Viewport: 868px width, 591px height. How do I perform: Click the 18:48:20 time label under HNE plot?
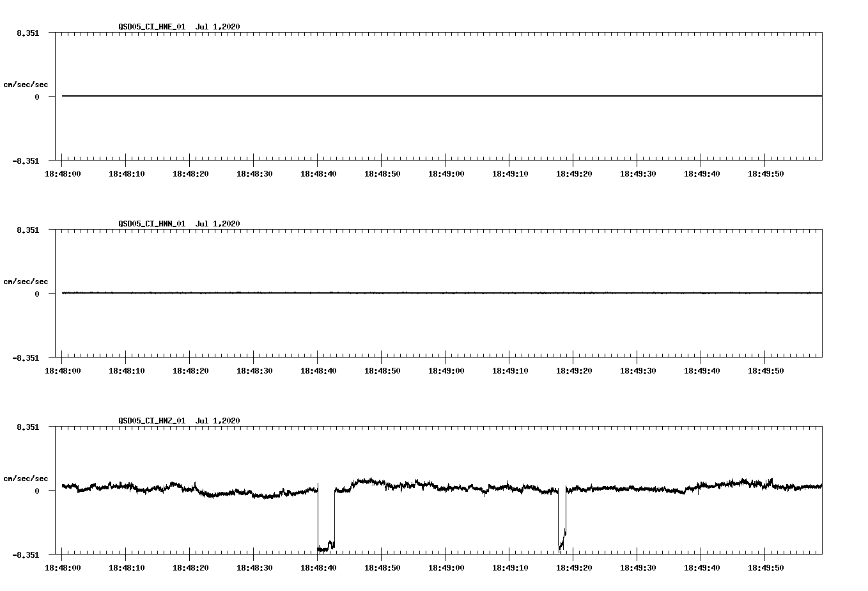[x=190, y=174]
